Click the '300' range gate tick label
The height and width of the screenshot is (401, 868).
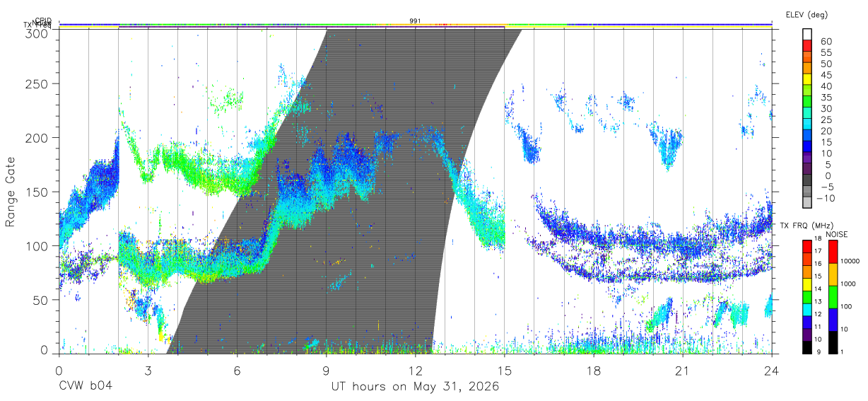(x=37, y=33)
